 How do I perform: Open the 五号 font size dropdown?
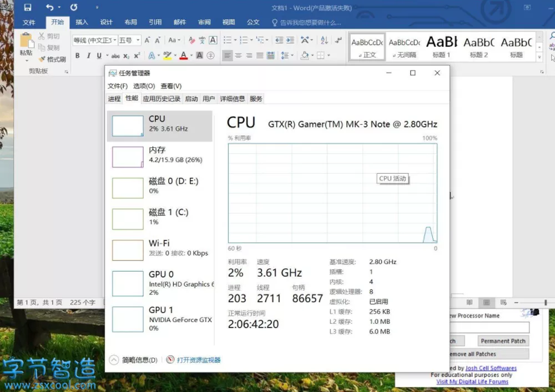[x=138, y=41]
